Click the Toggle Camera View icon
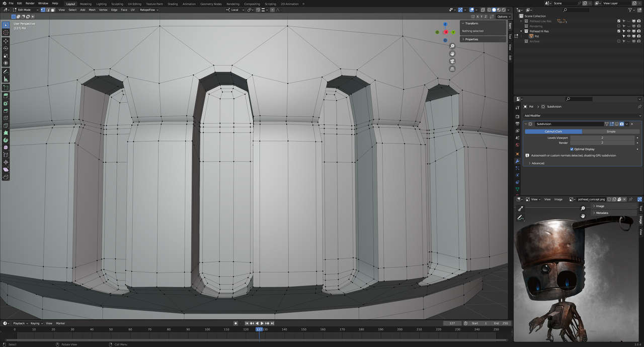This screenshot has width=644, height=347. 452,61
